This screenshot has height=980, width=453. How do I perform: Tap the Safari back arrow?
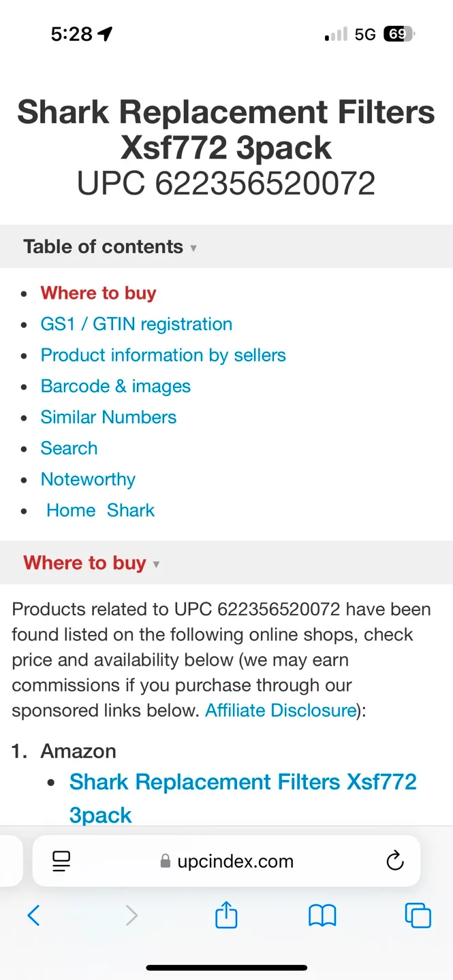(x=33, y=915)
